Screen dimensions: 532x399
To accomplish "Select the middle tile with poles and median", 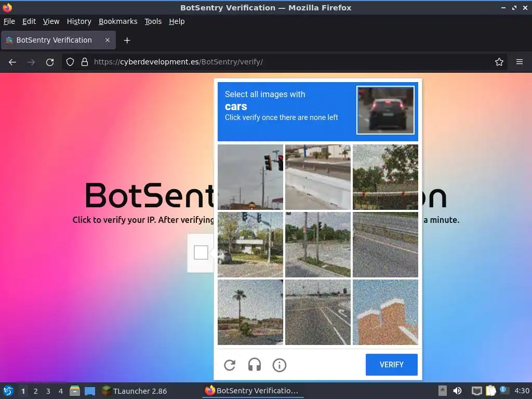I will 318,245.
